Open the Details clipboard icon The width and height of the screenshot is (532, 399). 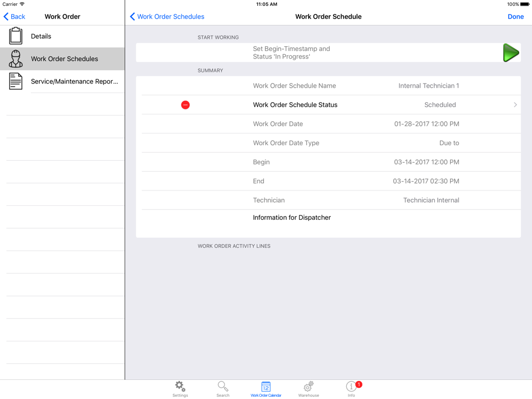click(15, 36)
